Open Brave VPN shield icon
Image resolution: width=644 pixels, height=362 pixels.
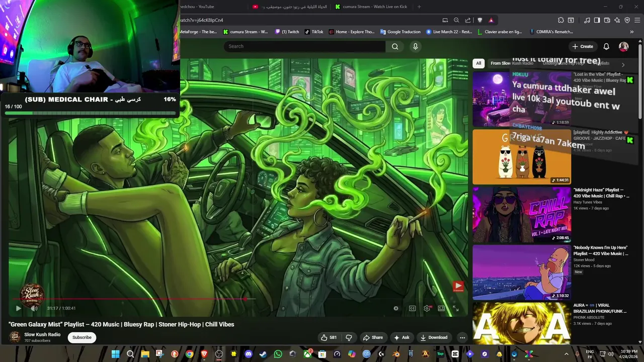coord(627,20)
